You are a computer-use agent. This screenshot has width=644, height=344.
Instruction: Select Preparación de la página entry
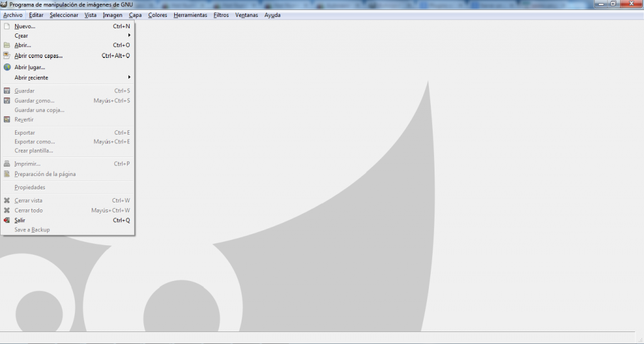[67, 174]
